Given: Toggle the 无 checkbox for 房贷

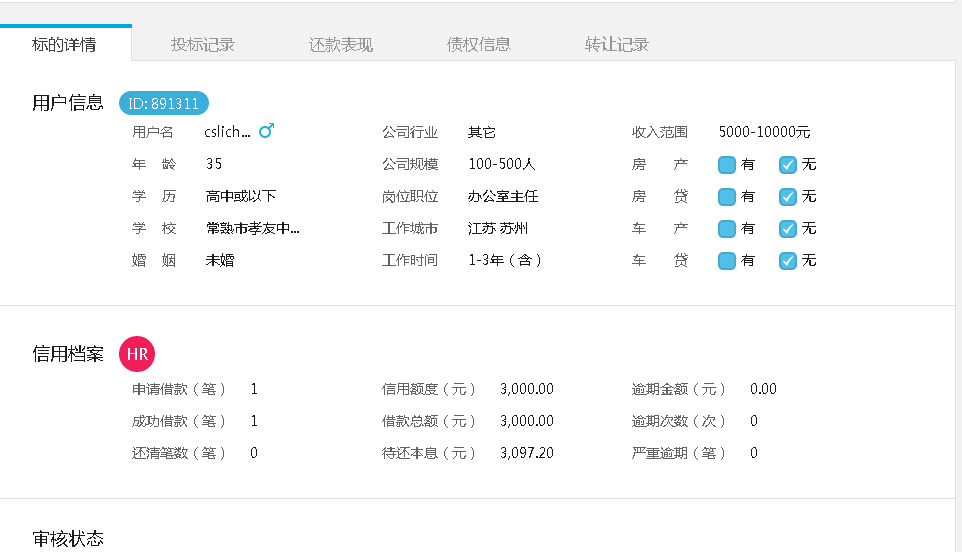Looking at the screenshot, I should pyautogui.click(x=788, y=197).
